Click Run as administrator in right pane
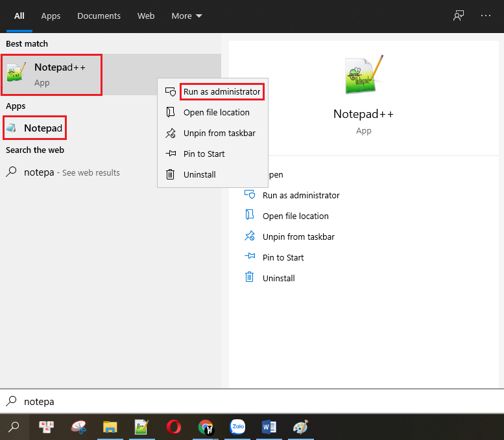 click(x=300, y=196)
